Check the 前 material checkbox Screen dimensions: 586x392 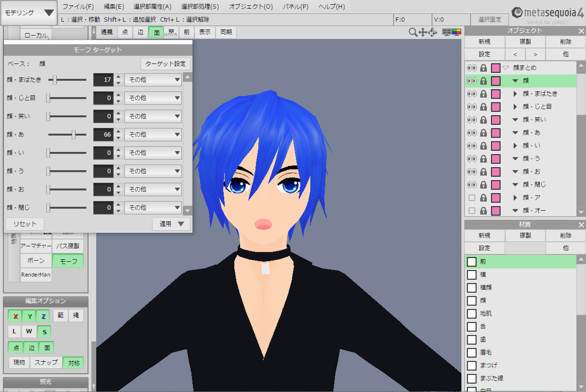pyautogui.click(x=472, y=262)
